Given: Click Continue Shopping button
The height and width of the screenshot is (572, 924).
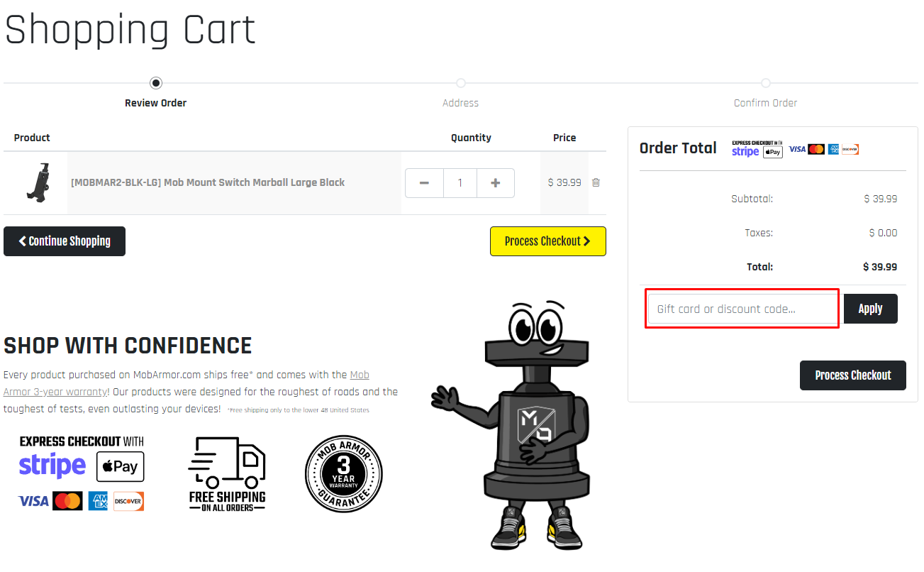Looking at the screenshot, I should pyautogui.click(x=65, y=241).
